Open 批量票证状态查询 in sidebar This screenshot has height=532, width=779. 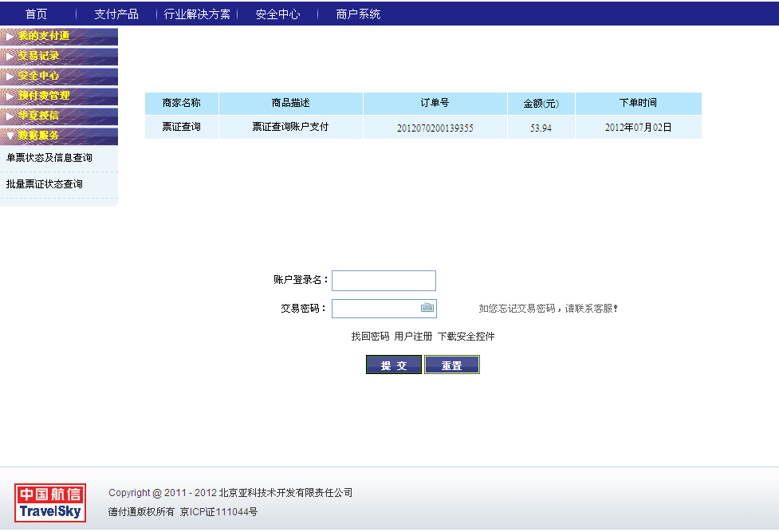tap(45, 184)
